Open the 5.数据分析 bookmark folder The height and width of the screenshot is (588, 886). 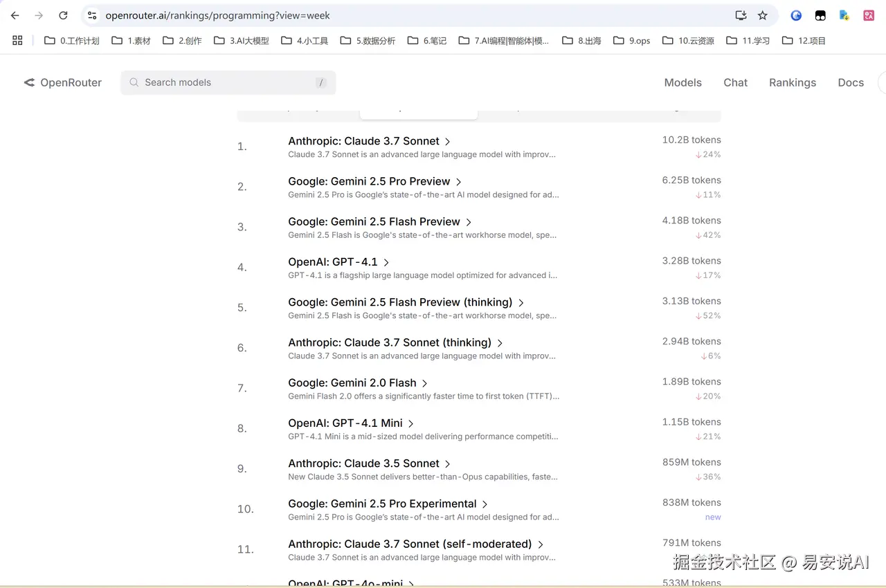[368, 41]
